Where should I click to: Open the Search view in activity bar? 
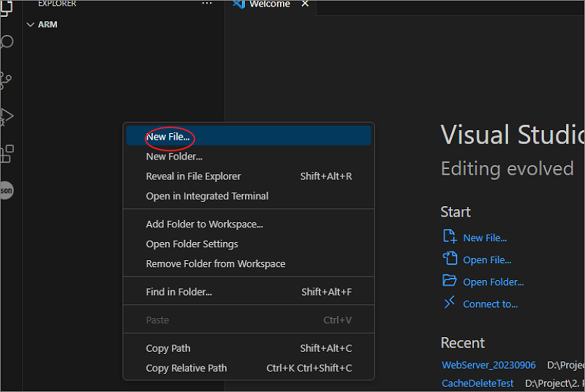[x=7, y=42]
